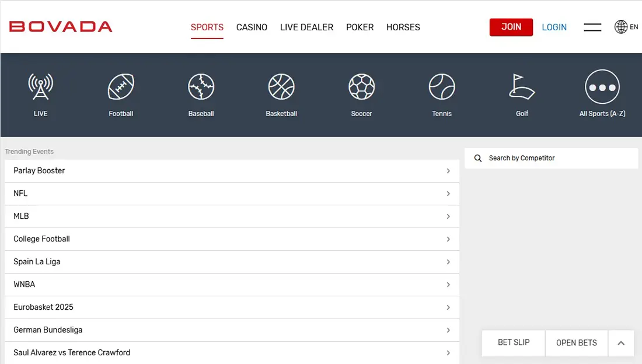Image resolution: width=642 pixels, height=364 pixels.
Task: Show the OPEN BETS tab
Action: (576, 343)
